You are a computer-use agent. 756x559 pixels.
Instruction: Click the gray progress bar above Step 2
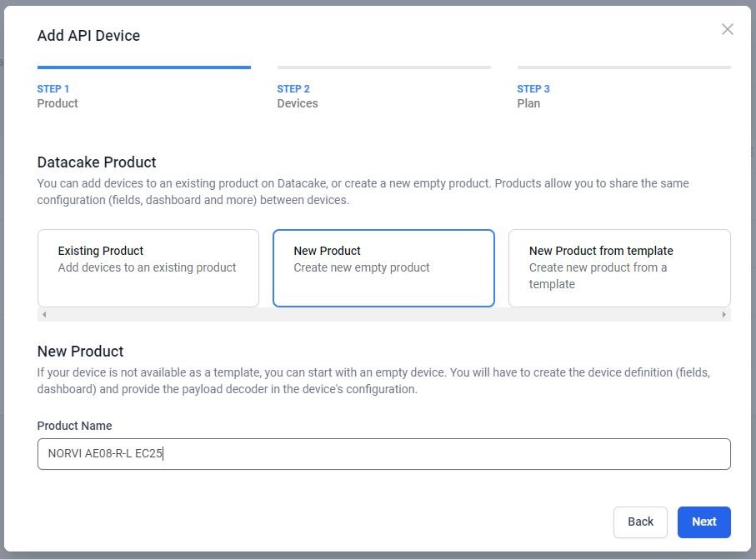coord(383,67)
